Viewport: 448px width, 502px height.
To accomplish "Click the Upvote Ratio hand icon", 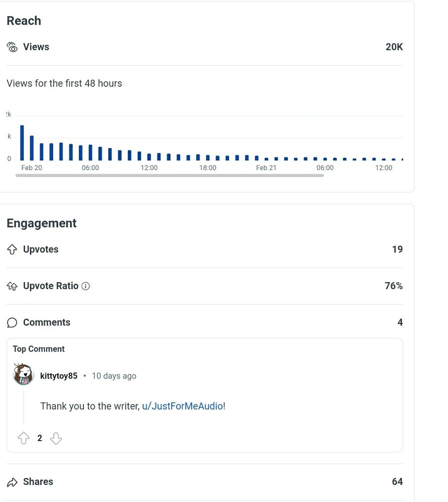I will click(12, 286).
